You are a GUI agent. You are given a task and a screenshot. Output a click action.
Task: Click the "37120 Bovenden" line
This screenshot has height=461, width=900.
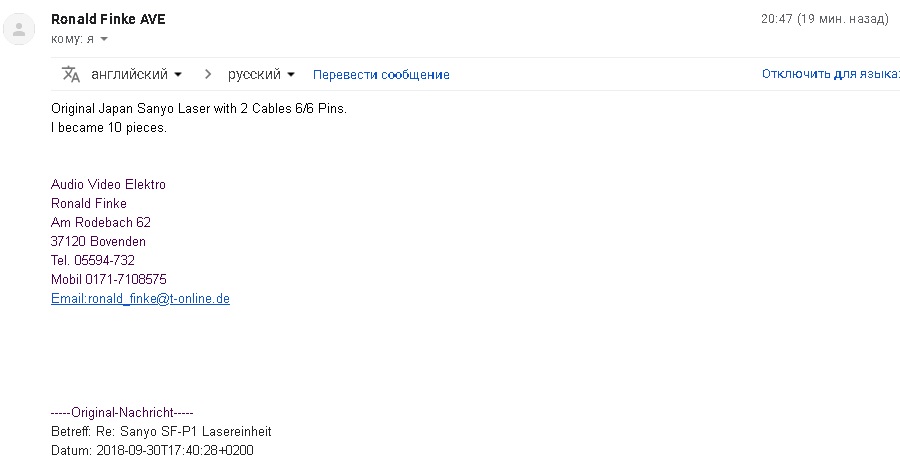point(98,241)
